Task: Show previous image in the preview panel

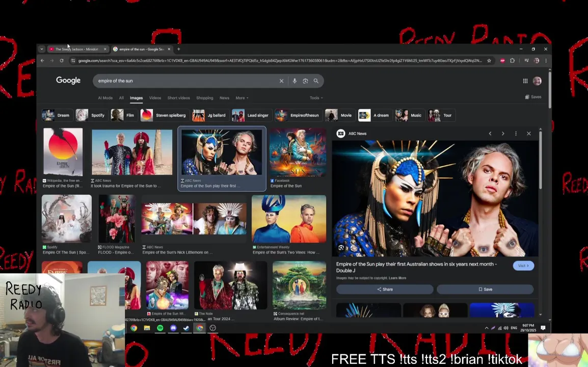Action: click(490, 134)
